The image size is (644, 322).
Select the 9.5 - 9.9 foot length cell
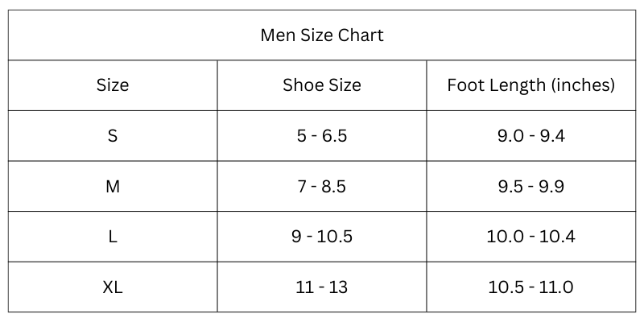click(531, 187)
